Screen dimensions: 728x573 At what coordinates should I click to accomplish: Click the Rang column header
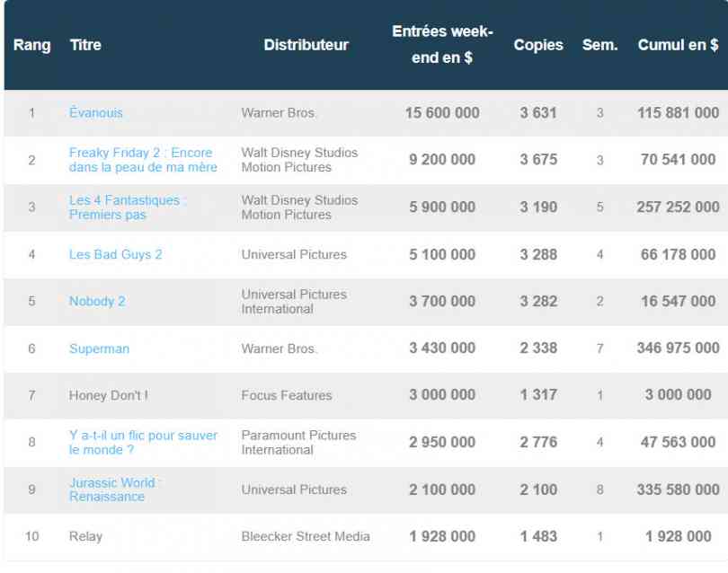32,45
